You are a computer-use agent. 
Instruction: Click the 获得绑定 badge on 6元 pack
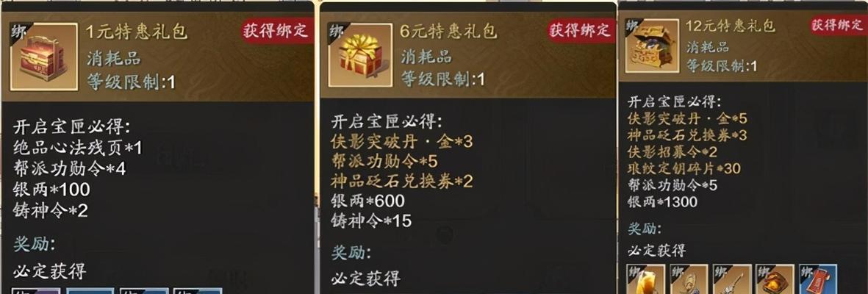[x=581, y=30]
